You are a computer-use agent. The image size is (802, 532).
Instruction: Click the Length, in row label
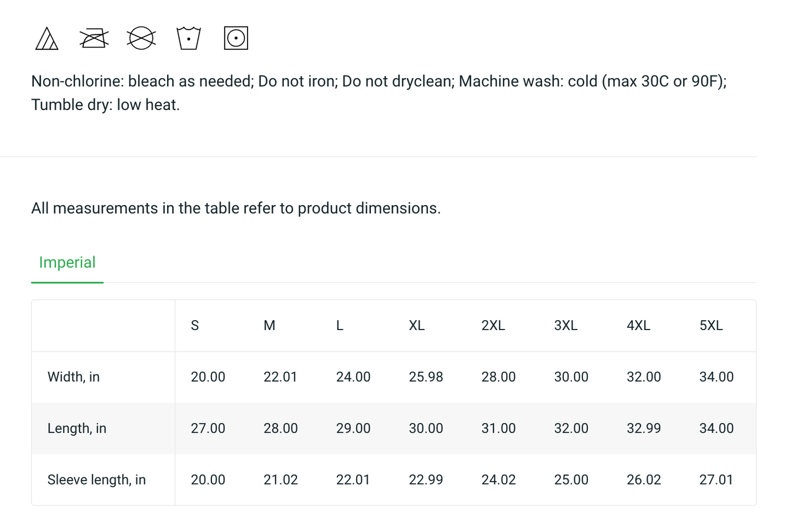pyautogui.click(x=77, y=428)
